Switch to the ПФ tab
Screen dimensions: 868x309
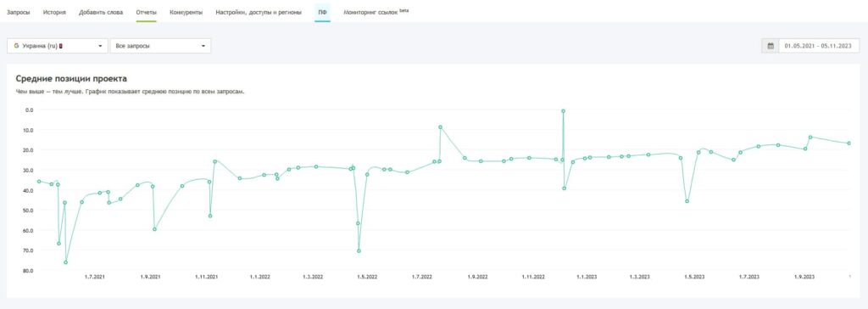point(322,12)
